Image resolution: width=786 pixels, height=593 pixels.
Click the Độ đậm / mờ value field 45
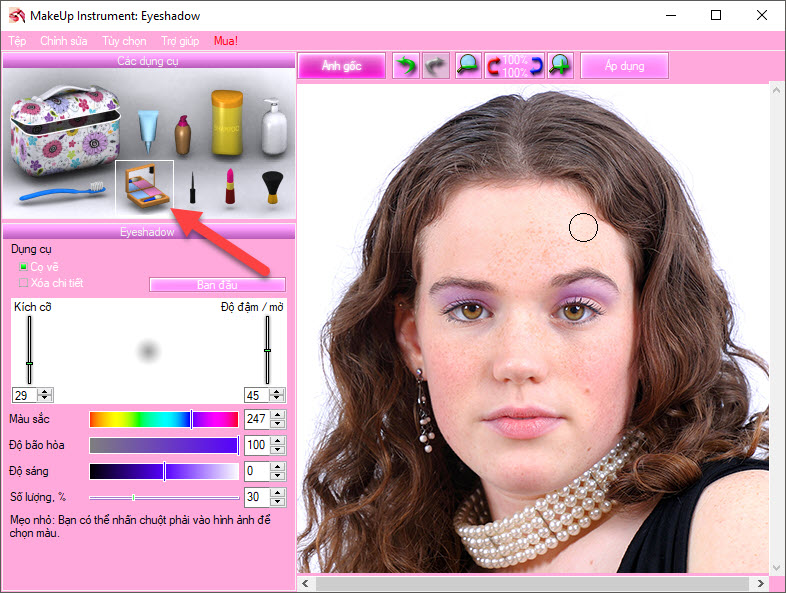258,395
